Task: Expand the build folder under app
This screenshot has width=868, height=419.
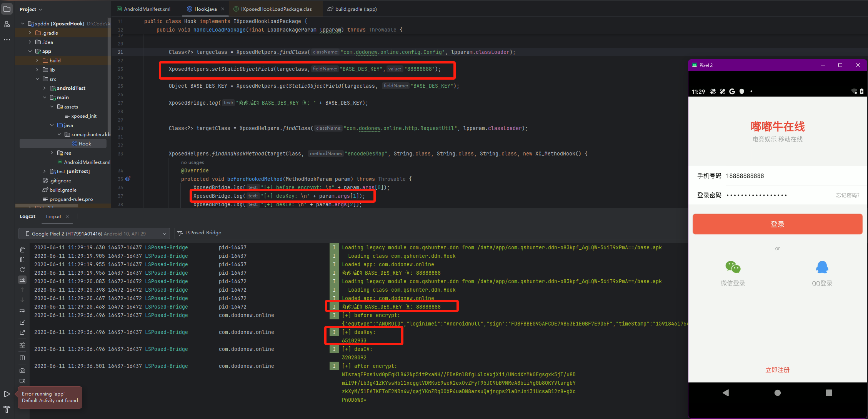Action: [x=37, y=60]
